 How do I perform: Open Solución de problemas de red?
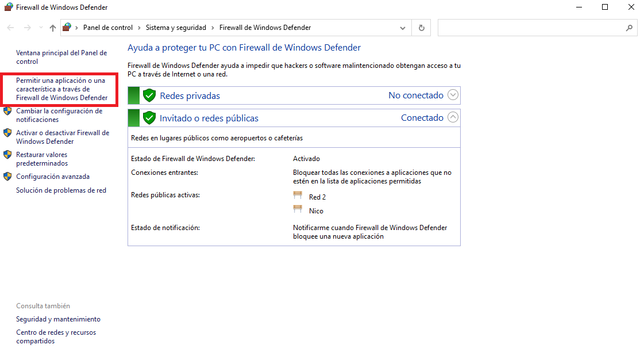pyautogui.click(x=61, y=190)
